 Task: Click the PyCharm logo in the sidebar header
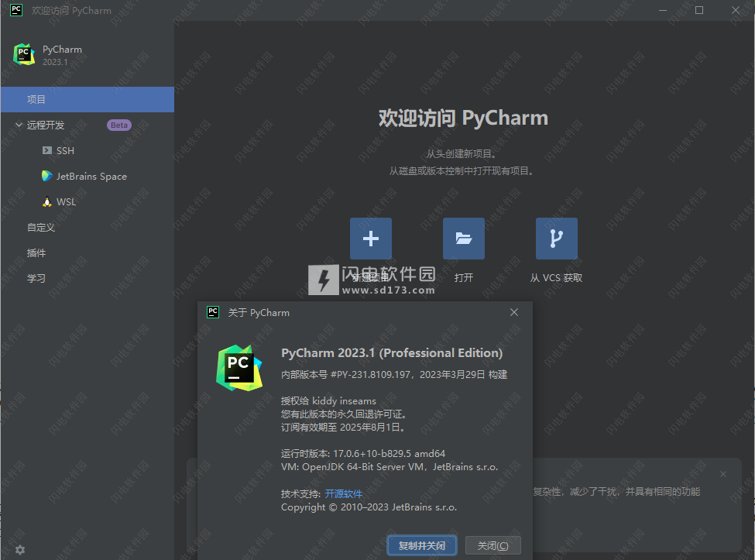(24, 54)
